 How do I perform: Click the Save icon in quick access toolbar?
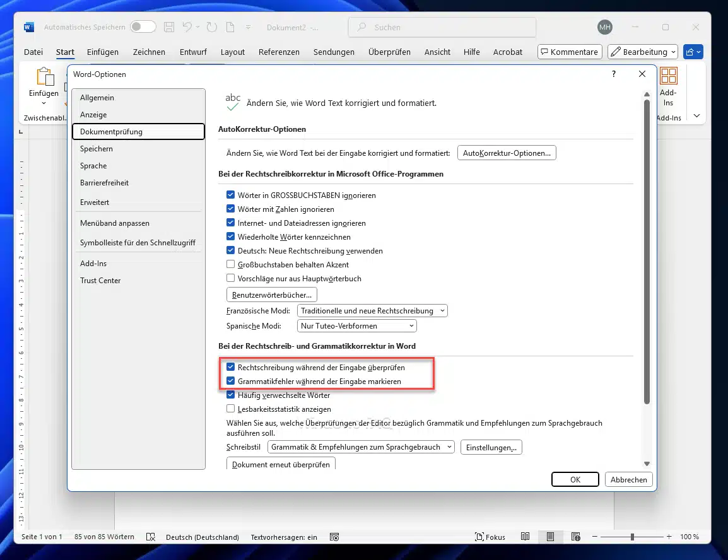coord(169,27)
